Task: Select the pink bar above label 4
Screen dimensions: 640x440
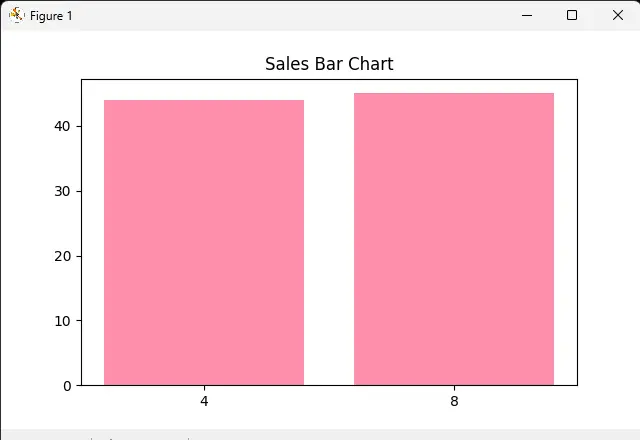Action: pos(204,243)
